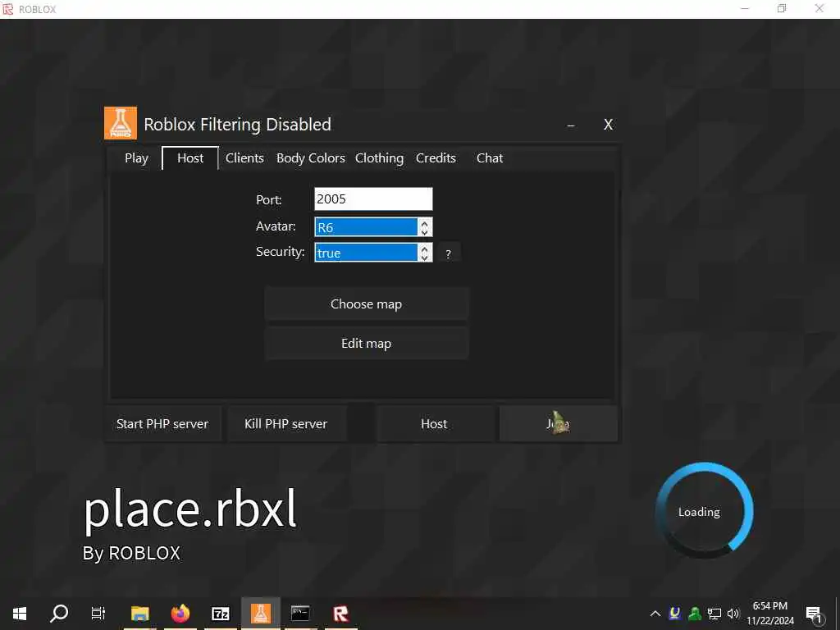Launch Firefox from the taskbar
Viewport: 840px width, 630px height.
pyautogui.click(x=180, y=614)
